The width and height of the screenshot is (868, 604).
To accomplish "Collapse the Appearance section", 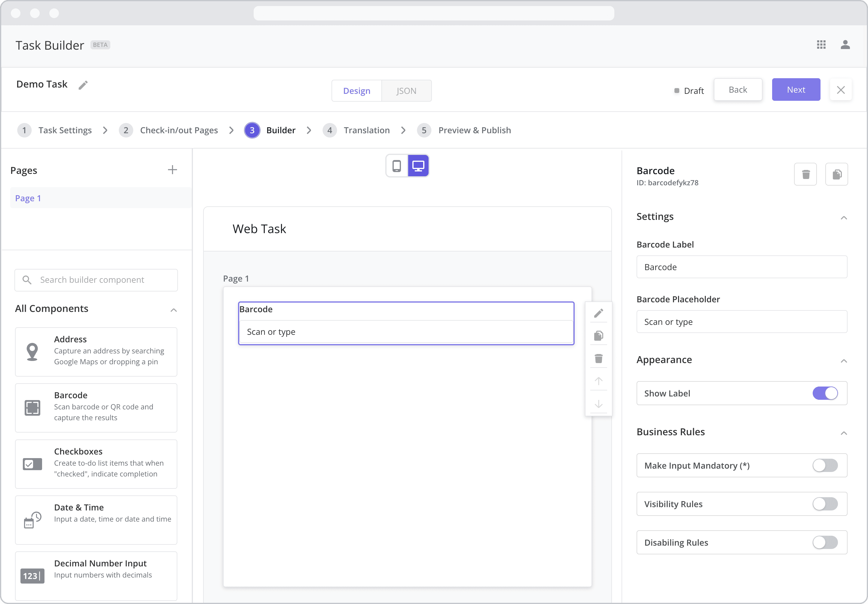I will 844,361.
